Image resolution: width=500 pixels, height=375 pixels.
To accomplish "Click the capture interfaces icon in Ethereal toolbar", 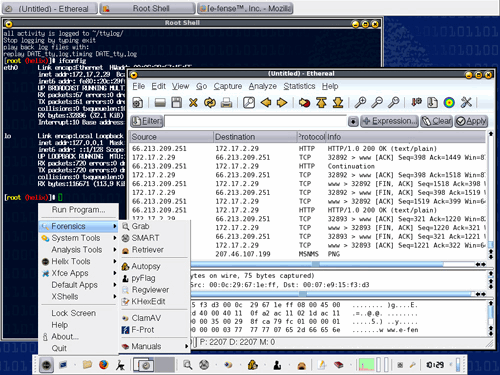I will point(138,103).
